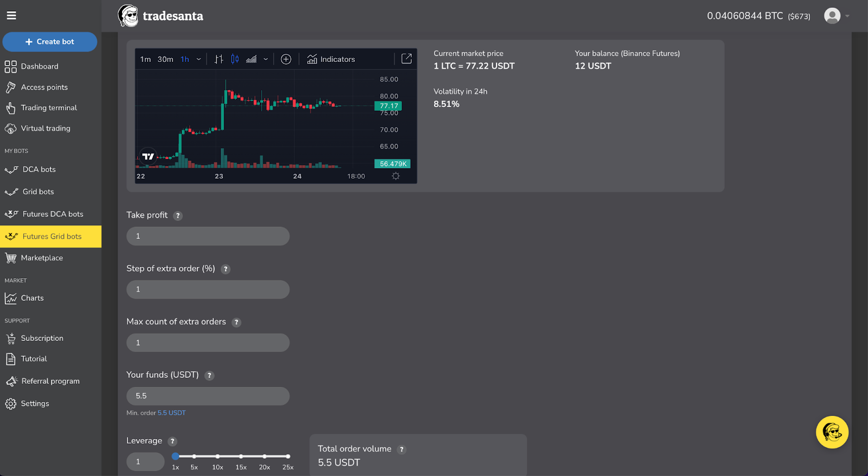The height and width of the screenshot is (476, 868).
Task: Expand the account dropdown arrow
Action: pos(847,16)
